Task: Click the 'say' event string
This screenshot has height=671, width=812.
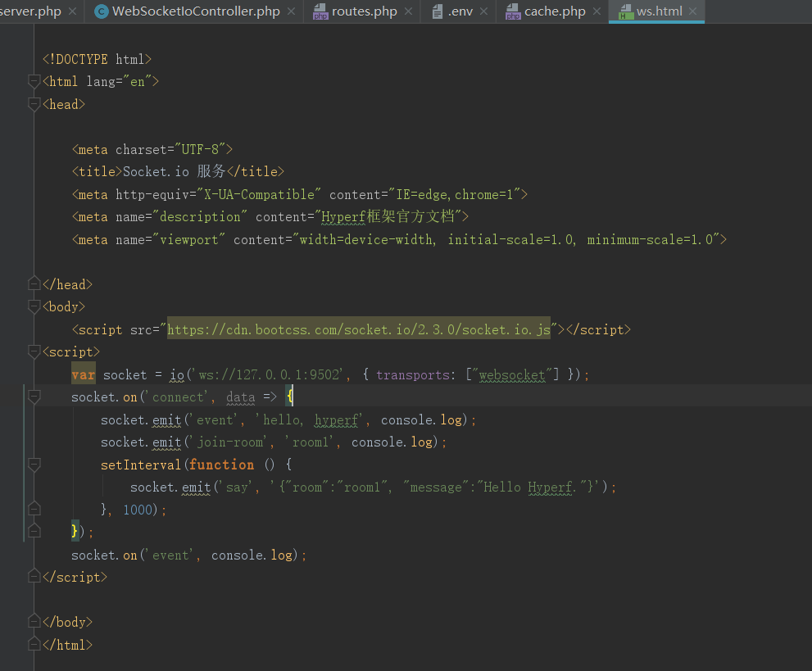Action: click(237, 487)
